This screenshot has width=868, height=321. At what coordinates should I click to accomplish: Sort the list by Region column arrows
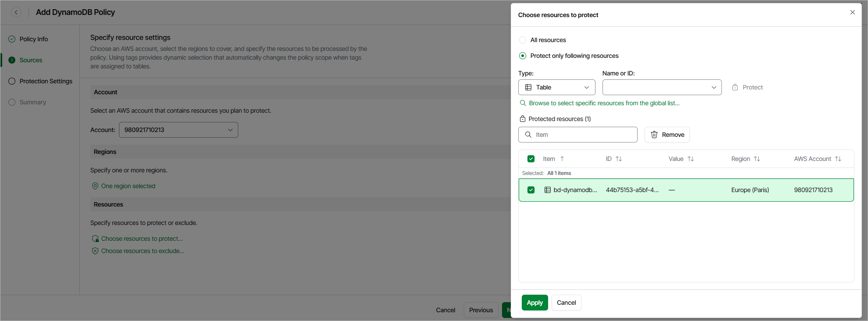click(757, 159)
